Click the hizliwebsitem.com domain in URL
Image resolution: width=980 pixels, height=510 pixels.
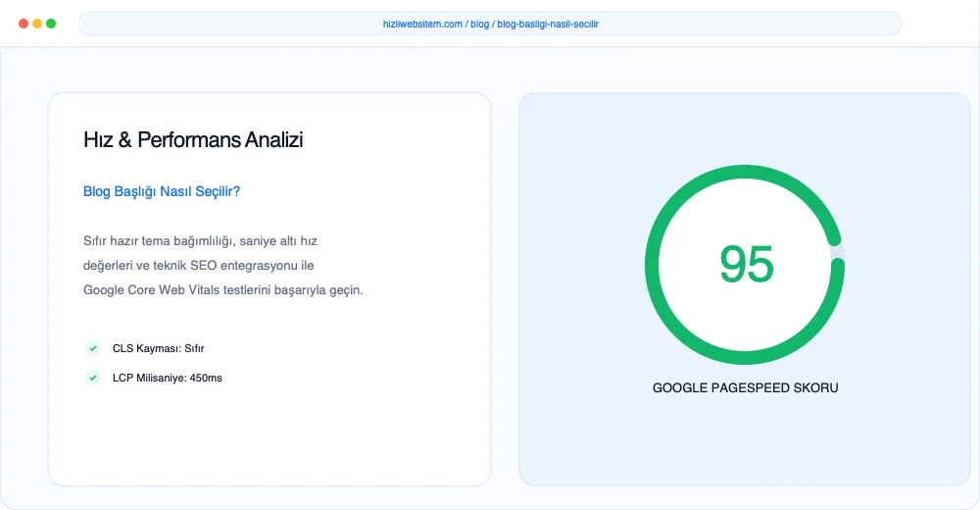coord(422,25)
